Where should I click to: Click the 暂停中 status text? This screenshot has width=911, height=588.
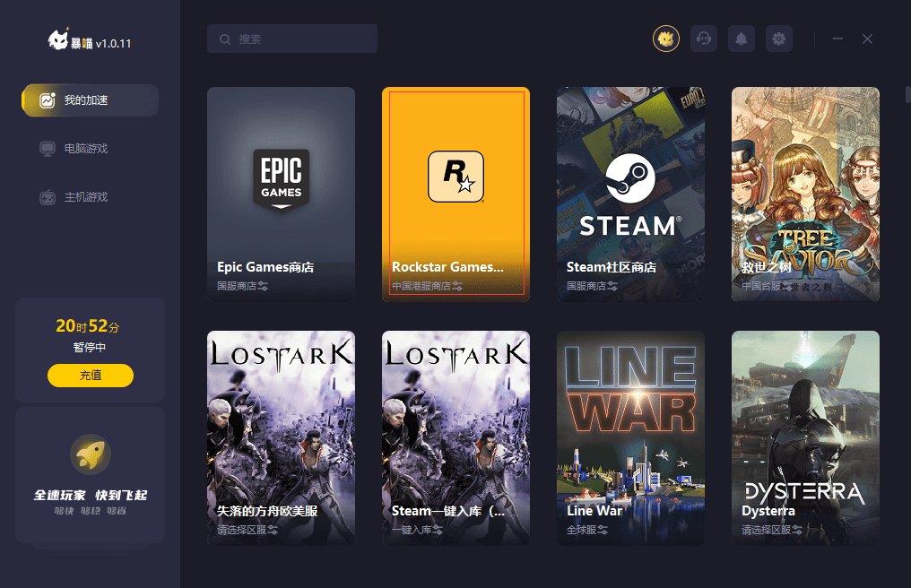tap(90, 348)
